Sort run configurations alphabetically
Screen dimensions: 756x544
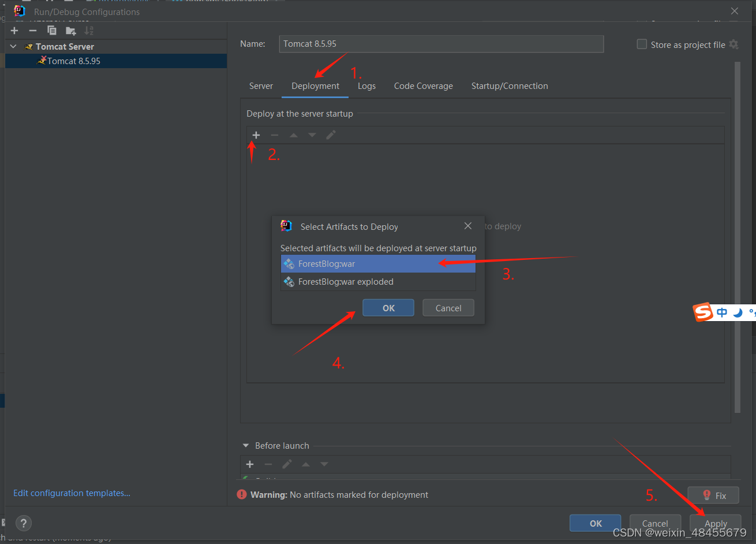[x=88, y=30]
